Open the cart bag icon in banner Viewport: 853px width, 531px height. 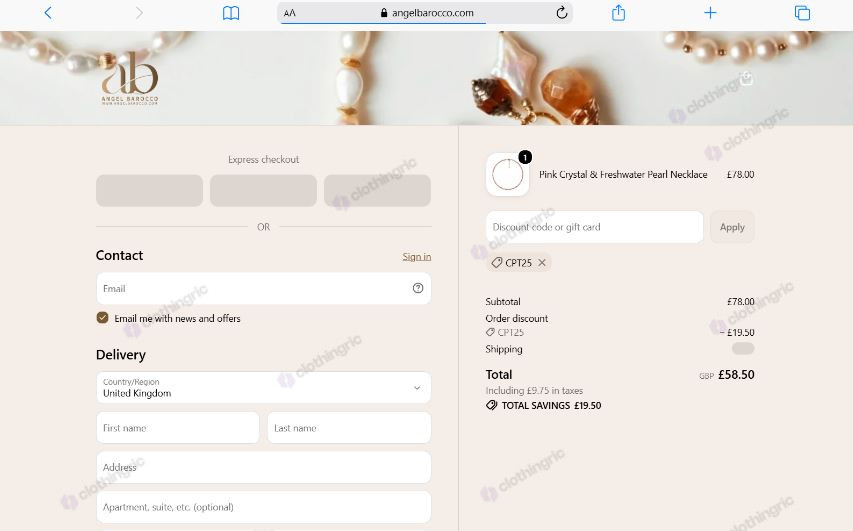click(747, 78)
